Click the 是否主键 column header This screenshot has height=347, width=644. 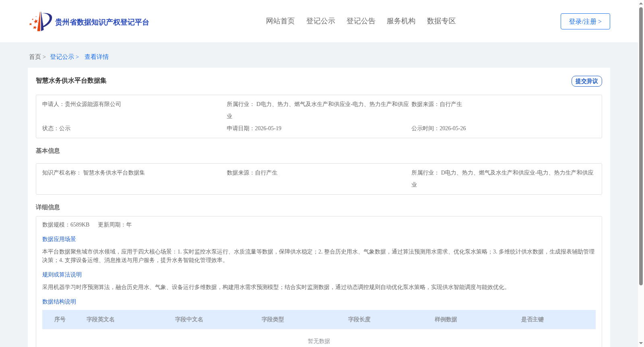click(533, 319)
